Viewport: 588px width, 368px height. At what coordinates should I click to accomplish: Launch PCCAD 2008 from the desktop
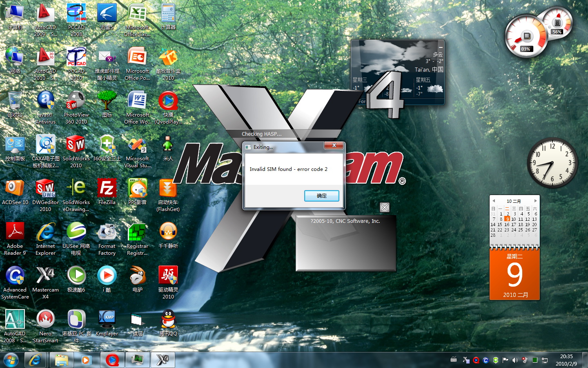(76, 20)
